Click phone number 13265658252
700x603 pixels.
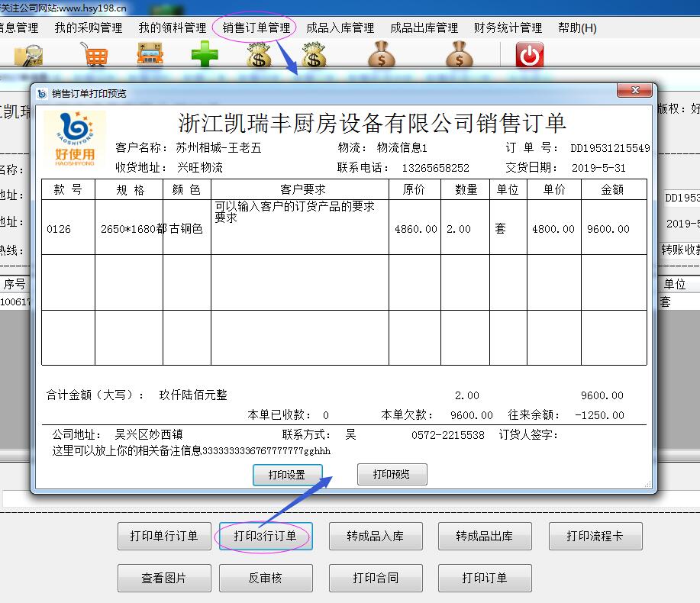435,168
